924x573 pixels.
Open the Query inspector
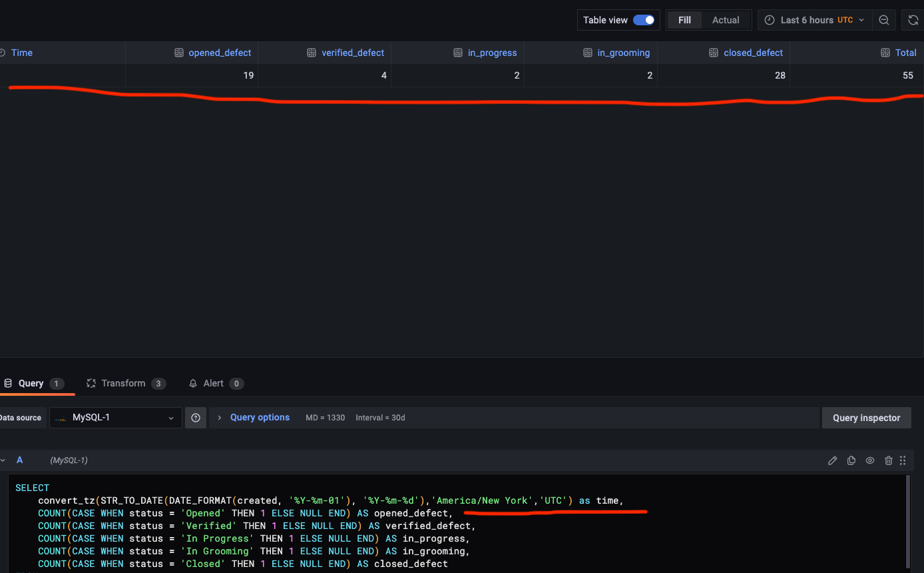(867, 418)
